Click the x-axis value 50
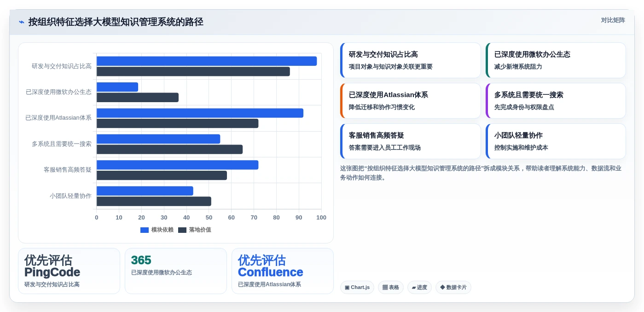This screenshot has height=312, width=644. 209,218
